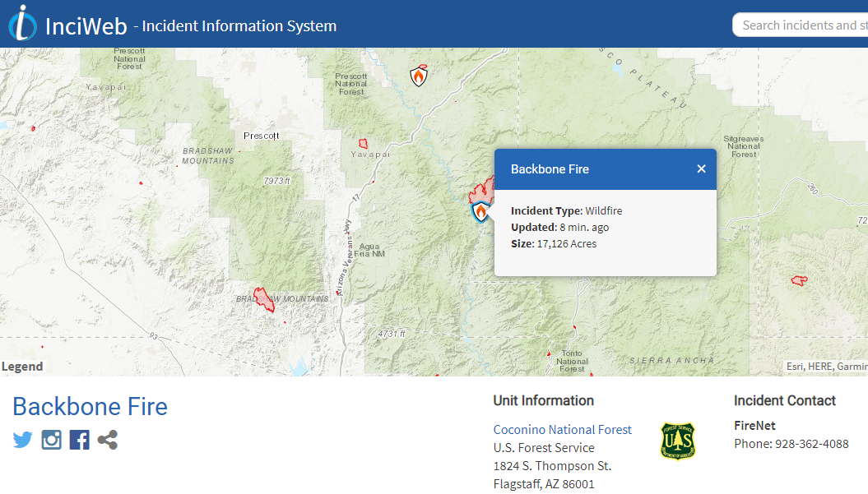Open the share options icon
This screenshot has width=868, height=494.
(x=107, y=440)
